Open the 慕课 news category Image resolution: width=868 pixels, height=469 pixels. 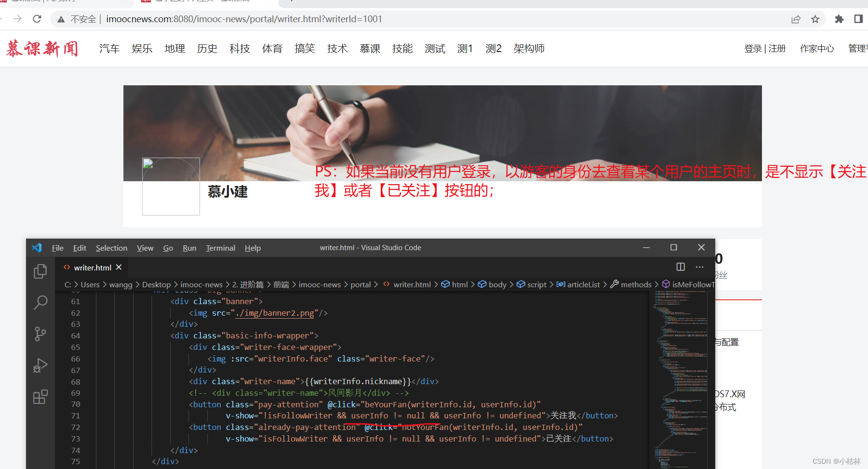tap(370, 49)
